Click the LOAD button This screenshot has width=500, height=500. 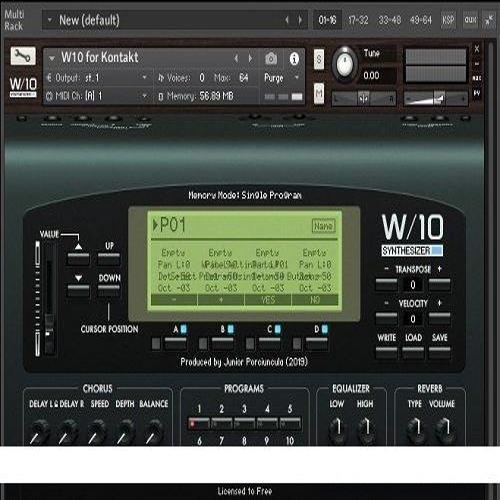coord(413,353)
